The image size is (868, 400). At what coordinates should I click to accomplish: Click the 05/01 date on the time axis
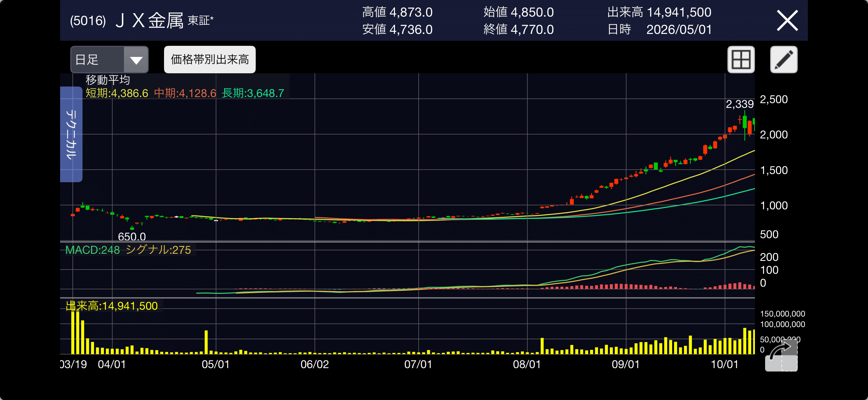[216, 364]
